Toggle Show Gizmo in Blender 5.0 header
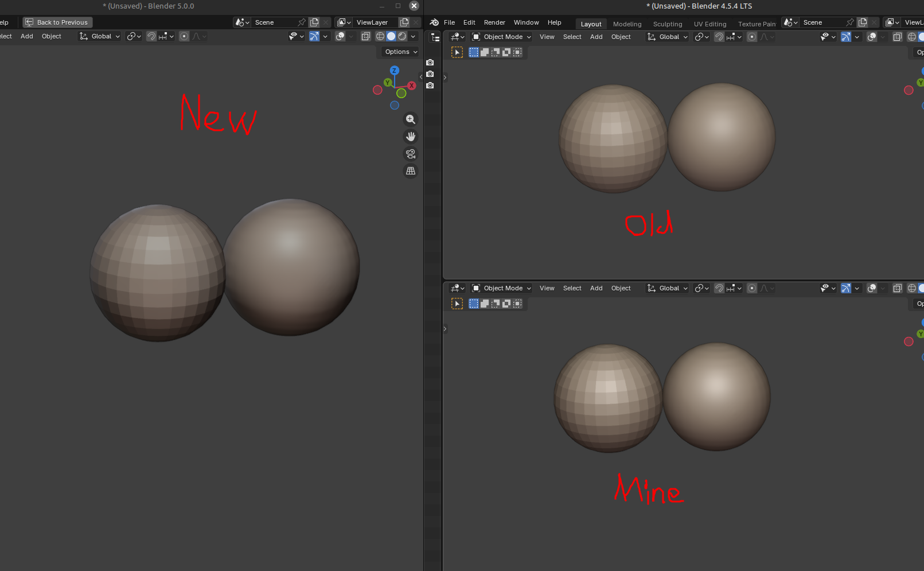Image resolution: width=924 pixels, height=571 pixels. (314, 36)
